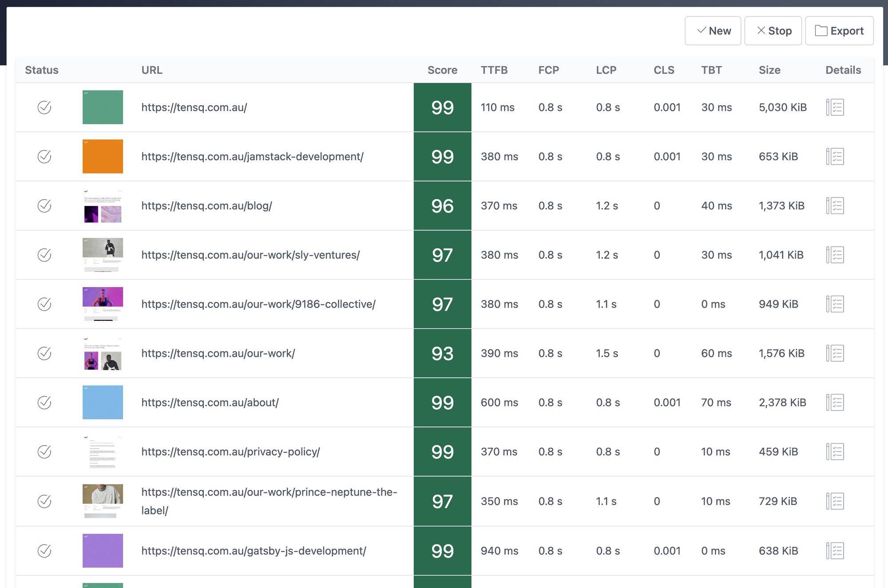This screenshot has width=888, height=588.
Task: Open details icon for sly-ventures row
Action: 835,255
